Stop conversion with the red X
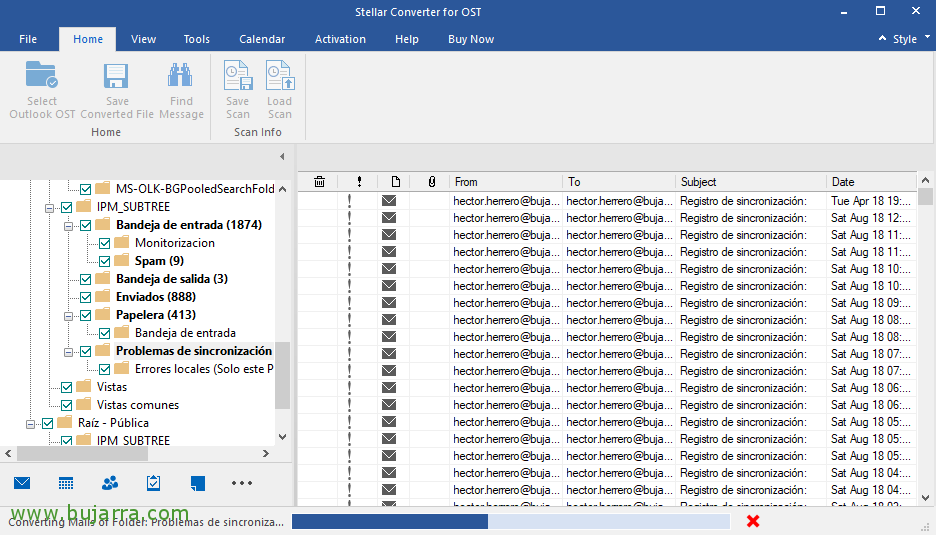The width and height of the screenshot is (936, 535). click(753, 521)
